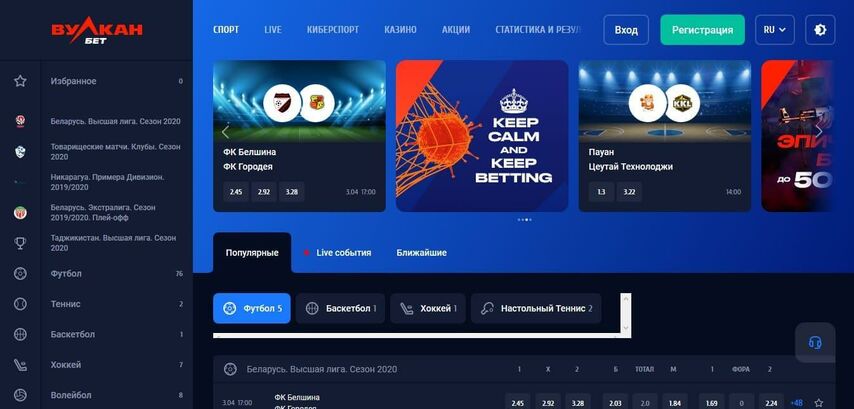Click the Favorites star icon in sidebar
The width and height of the screenshot is (854, 409).
pyautogui.click(x=20, y=81)
